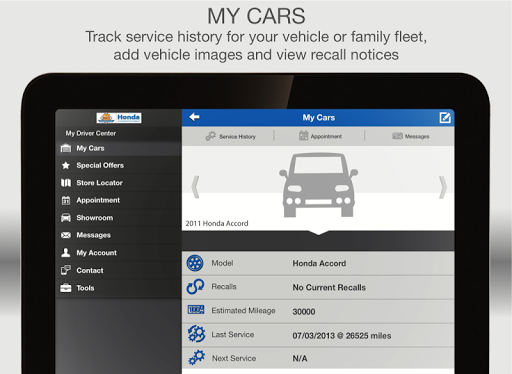Viewport: 512px width, 374px height.
Task: Switch to the Appointment tab
Action: click(320, 136)
